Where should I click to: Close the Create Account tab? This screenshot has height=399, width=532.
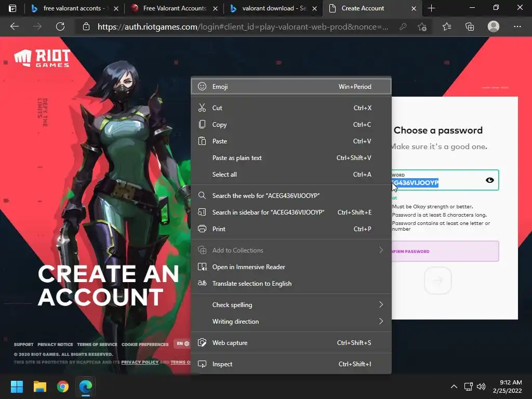tap(414, 8)
